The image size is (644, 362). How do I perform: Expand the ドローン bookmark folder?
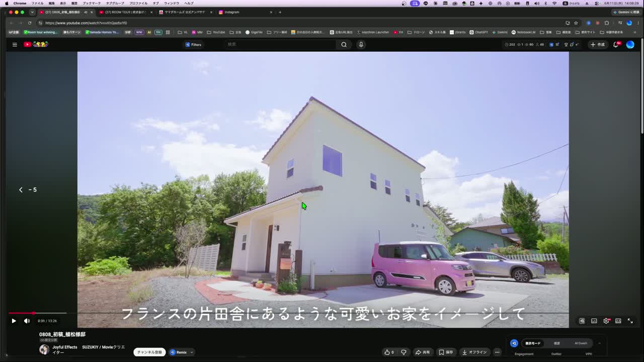pyautogui.click(x=416, y=32)
